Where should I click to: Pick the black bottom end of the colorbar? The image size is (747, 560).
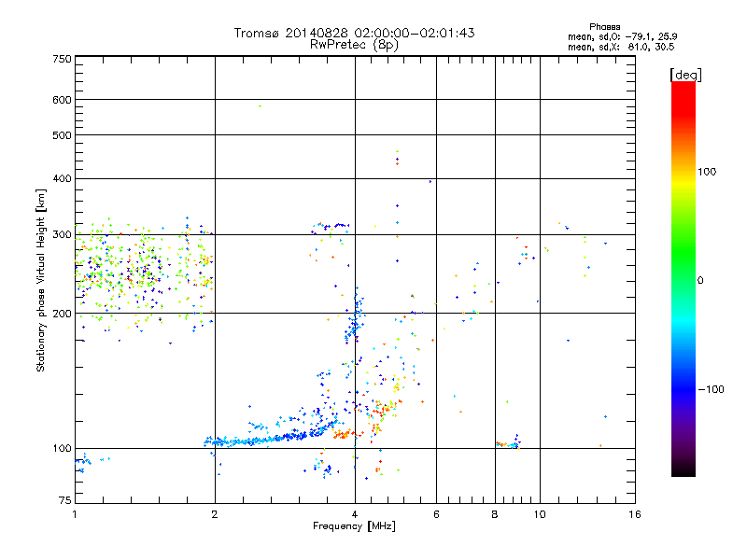tap(684, 469)
